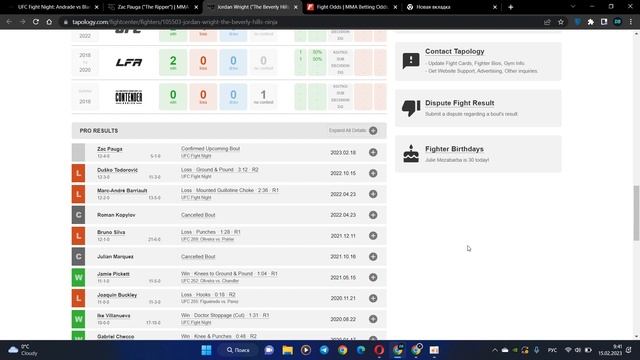Go back to the previous page
Screen dimensions: 640x360
pos(9,22)
